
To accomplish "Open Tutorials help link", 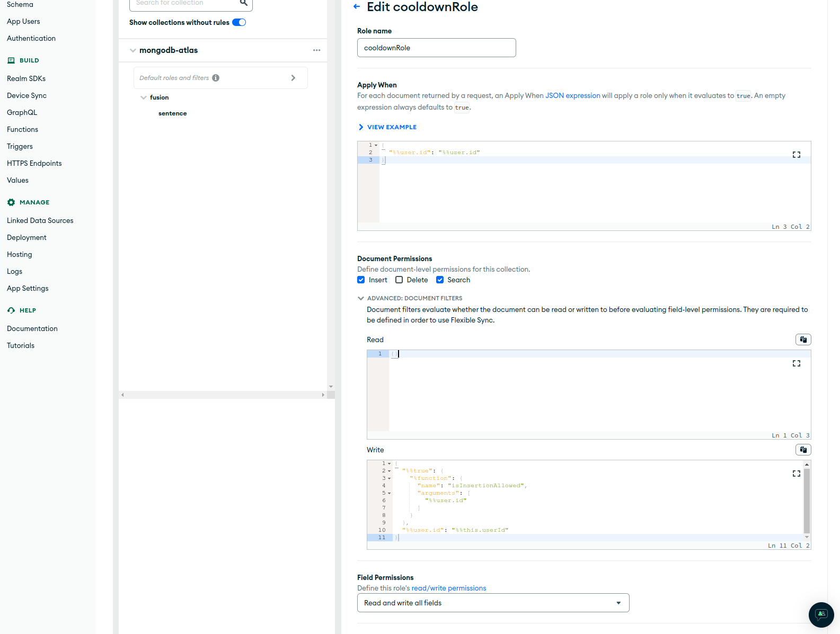I will click(20, 345).
